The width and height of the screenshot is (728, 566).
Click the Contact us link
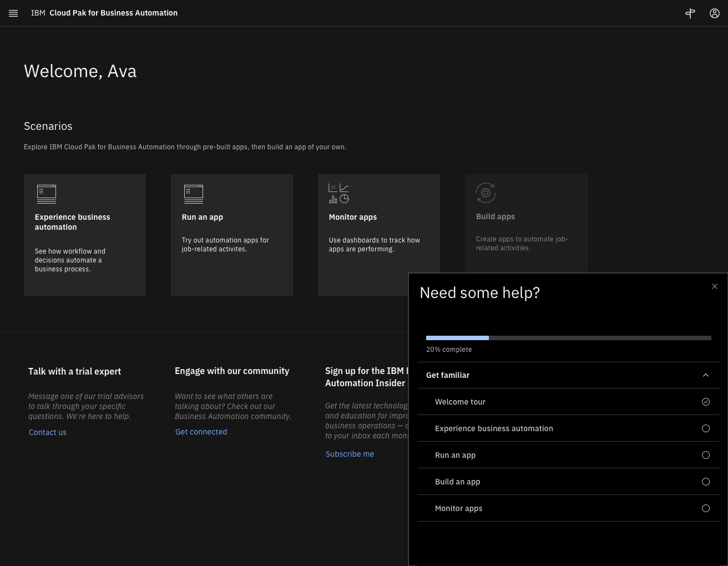point(48,432)
